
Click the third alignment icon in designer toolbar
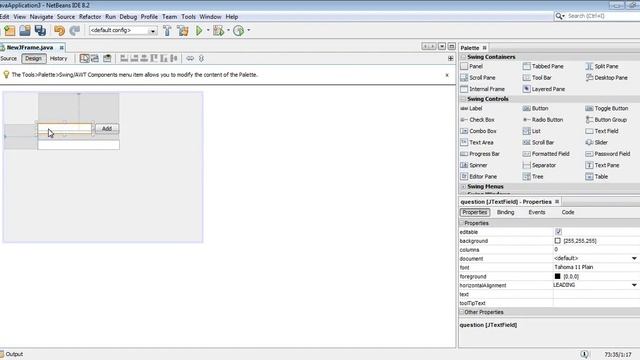click(x=144, y=58)
